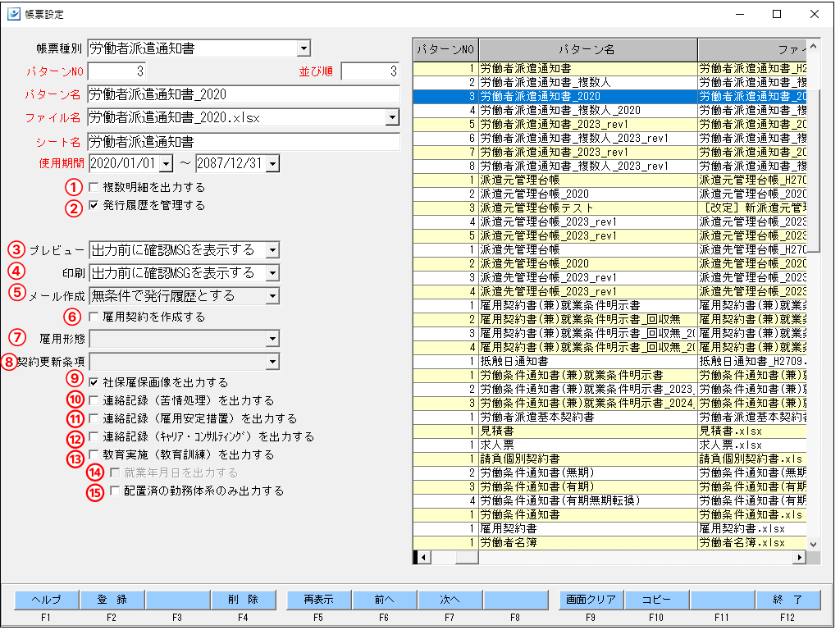Enable 配置済の勤務体系のみ出力する checkbox

point(115,491)
